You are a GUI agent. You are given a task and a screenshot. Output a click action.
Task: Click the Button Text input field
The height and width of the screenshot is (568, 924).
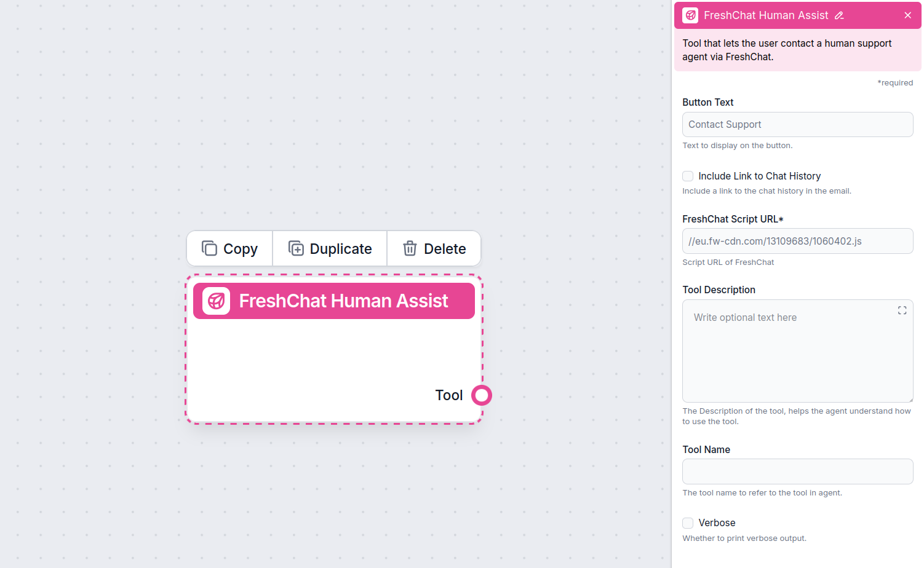coord(797,124)
